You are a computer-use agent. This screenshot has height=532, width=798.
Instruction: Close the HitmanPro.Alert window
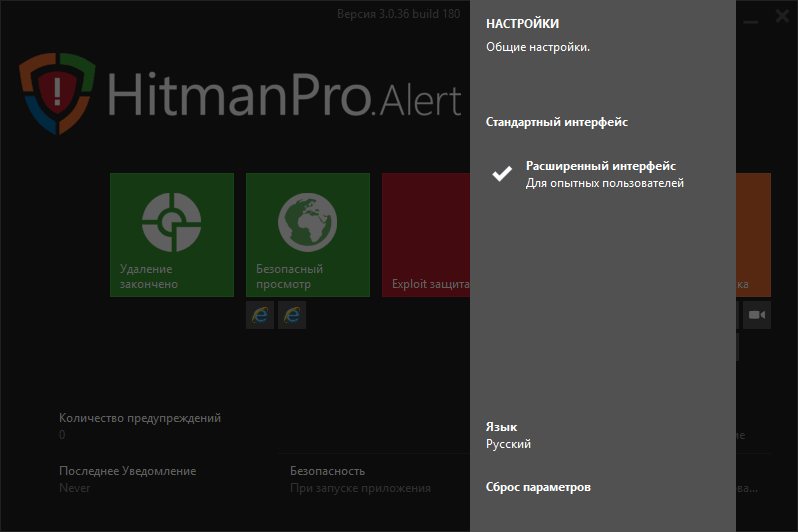click(782, 16)
